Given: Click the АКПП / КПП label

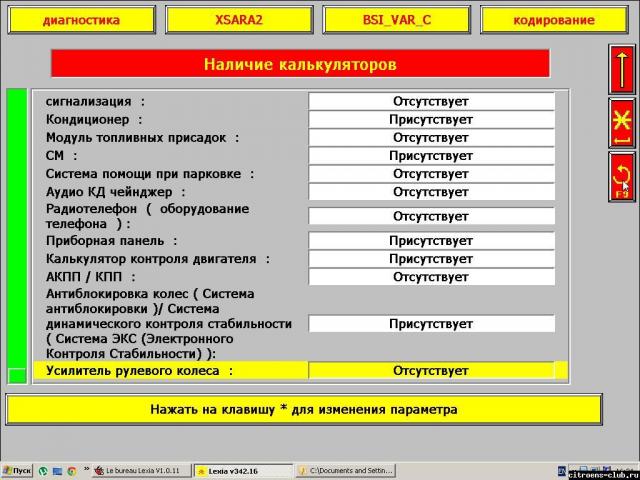Looking at the screenshot, I should [90, 277].
